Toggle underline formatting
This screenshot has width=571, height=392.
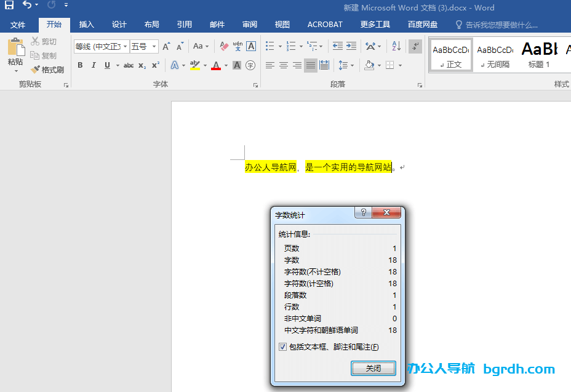(107, 65)
